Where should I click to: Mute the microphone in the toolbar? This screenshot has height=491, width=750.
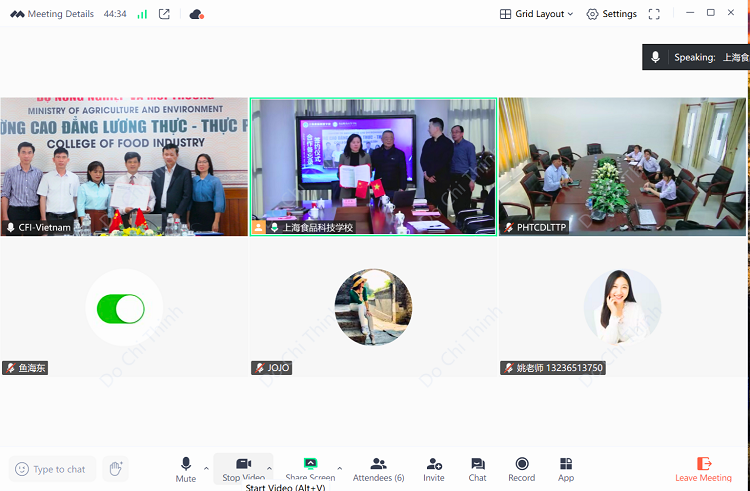pyautogui.click(x=186, y=467)
